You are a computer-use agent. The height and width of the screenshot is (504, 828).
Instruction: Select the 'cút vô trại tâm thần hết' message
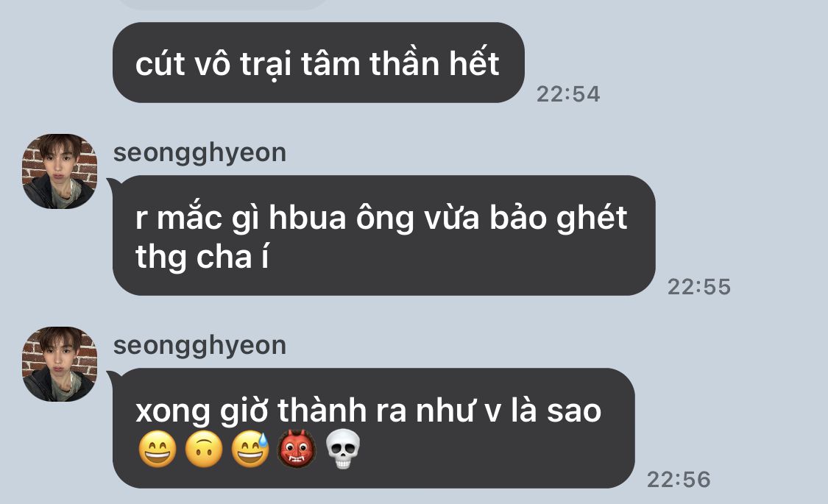point(319,63)
